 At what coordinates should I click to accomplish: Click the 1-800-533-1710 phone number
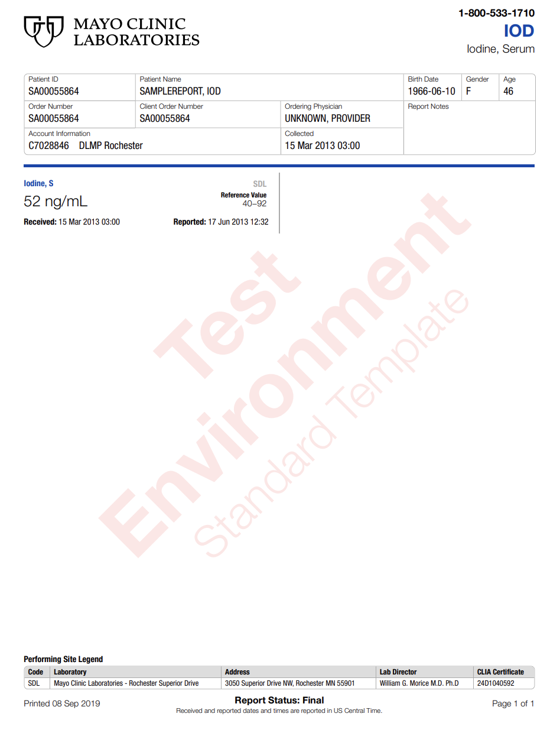click(496, 13)
